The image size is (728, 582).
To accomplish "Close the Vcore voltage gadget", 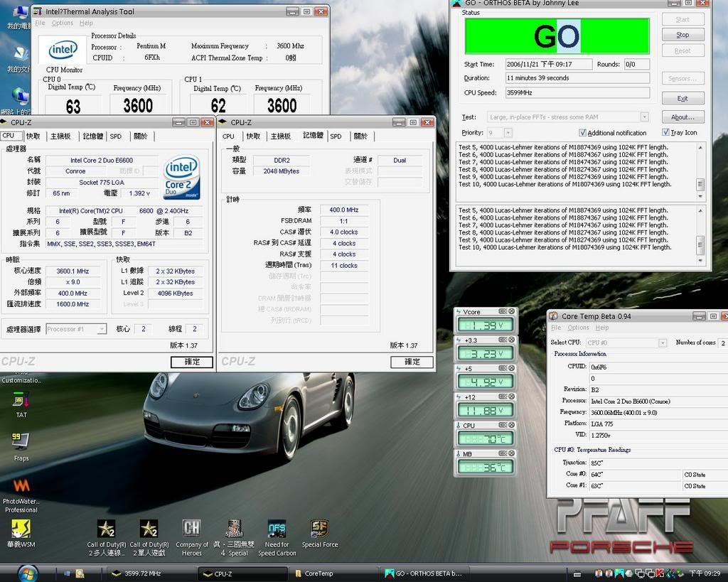I will 512,311.
